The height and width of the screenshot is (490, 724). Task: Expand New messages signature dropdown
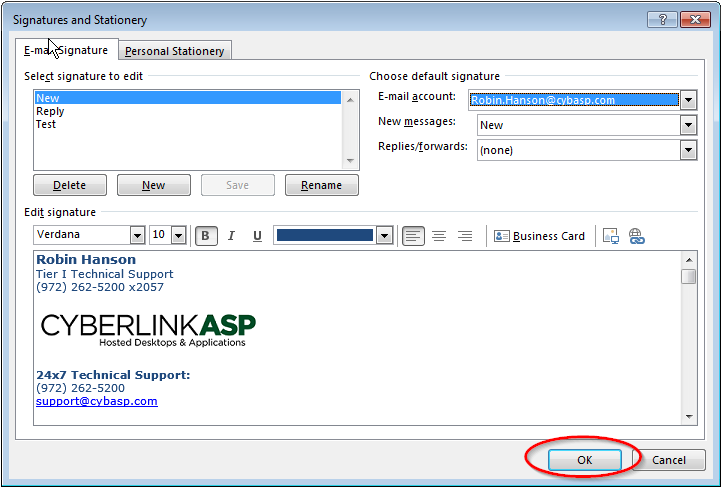tap(688, 125)
